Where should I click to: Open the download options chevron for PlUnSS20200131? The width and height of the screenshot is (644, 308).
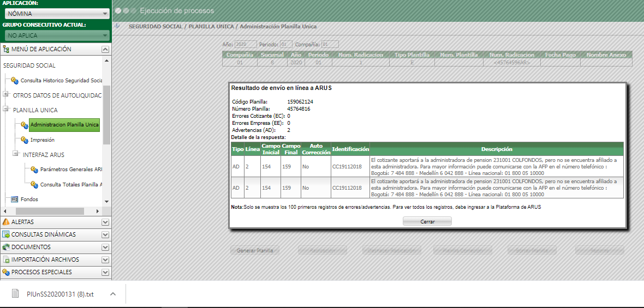pos(114,294)
